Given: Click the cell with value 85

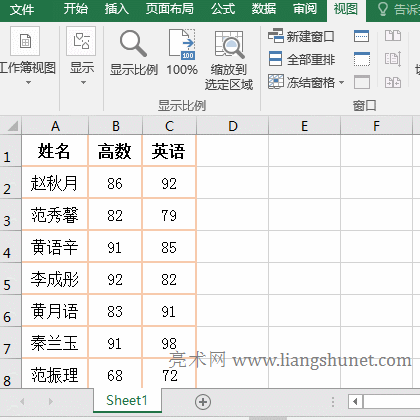Looking at the screenshot, I should [x=169, y=247].
